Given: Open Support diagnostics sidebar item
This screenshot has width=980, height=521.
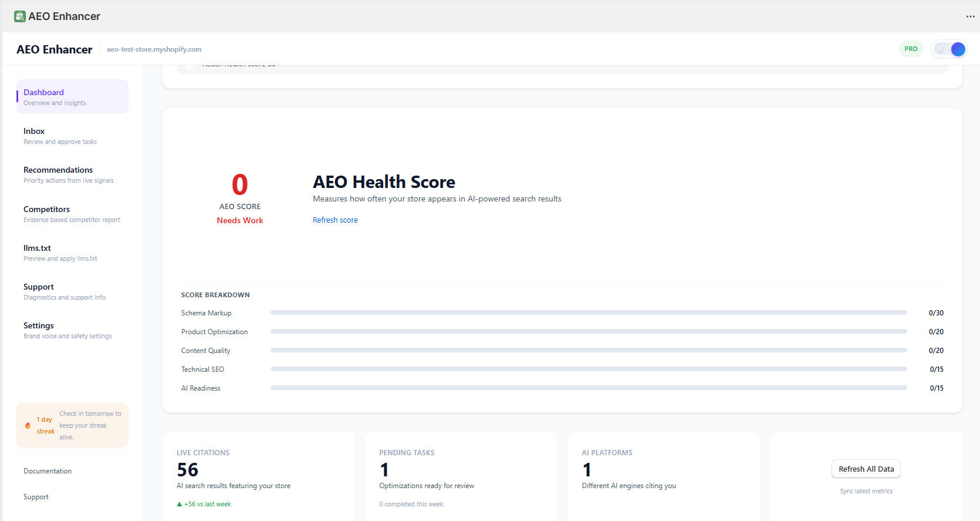Looking at the screenshot, I should (72, 291).
